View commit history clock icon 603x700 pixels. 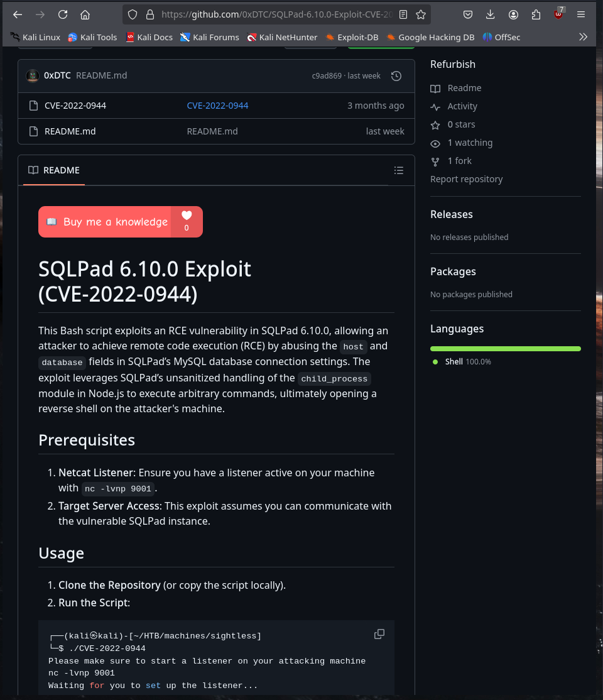396,76
